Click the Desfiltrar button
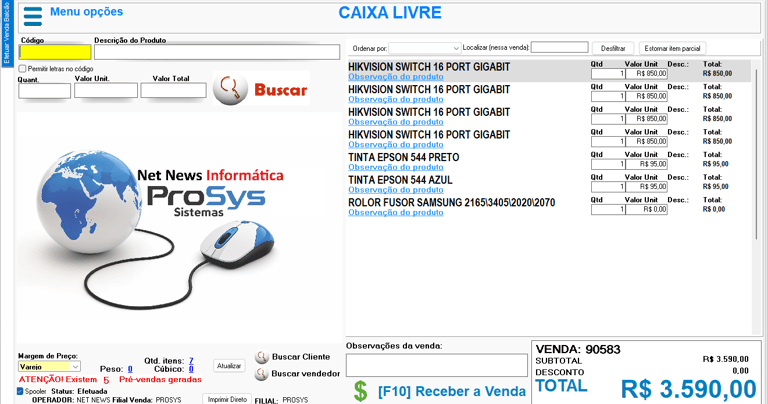Screen dimensions: 768x404 click(613, 48)
